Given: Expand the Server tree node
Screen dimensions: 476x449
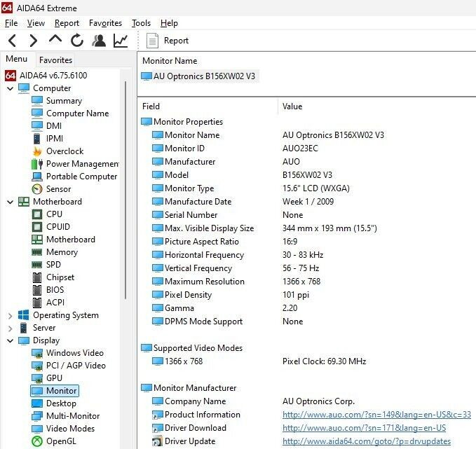Looking at the screenshot, I should (x=10, y=329).
